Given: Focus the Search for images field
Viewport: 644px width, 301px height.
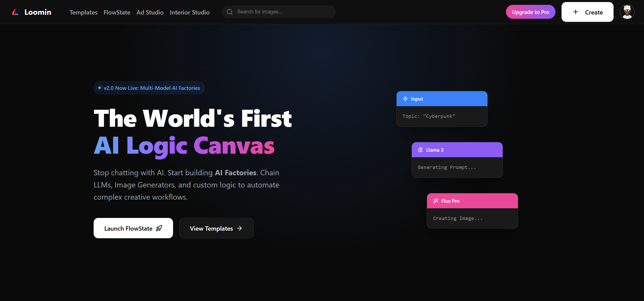Looking at the screenshot, I should pos(284,12).
